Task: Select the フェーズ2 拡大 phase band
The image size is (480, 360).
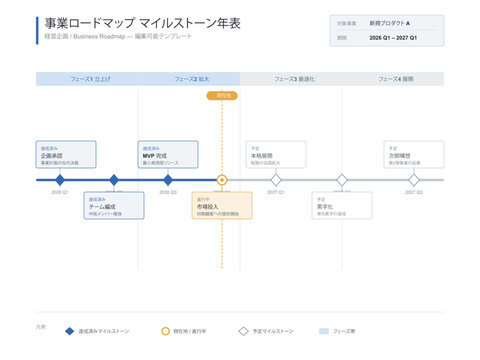Action: (189, 79)
